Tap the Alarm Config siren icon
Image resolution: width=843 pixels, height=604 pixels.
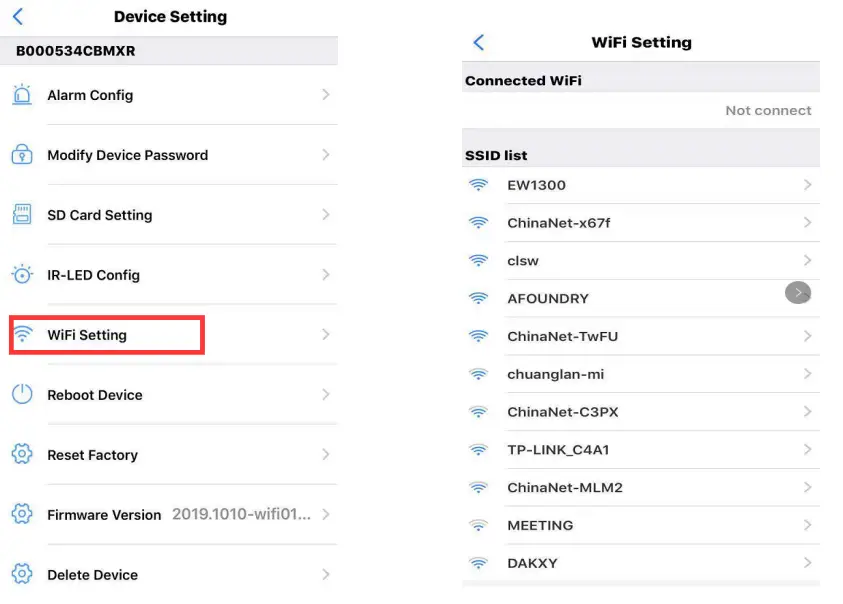(22, 95)
